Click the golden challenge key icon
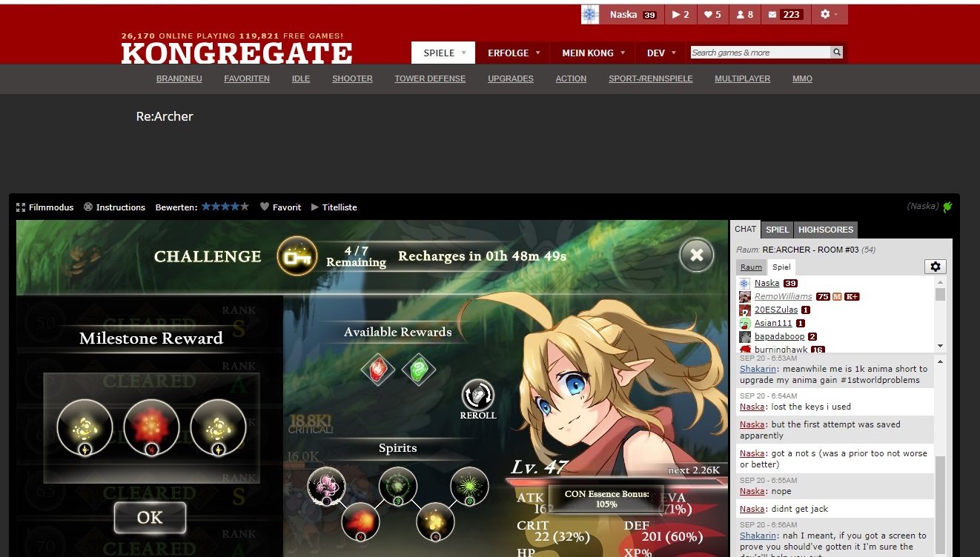 (297, 256)
